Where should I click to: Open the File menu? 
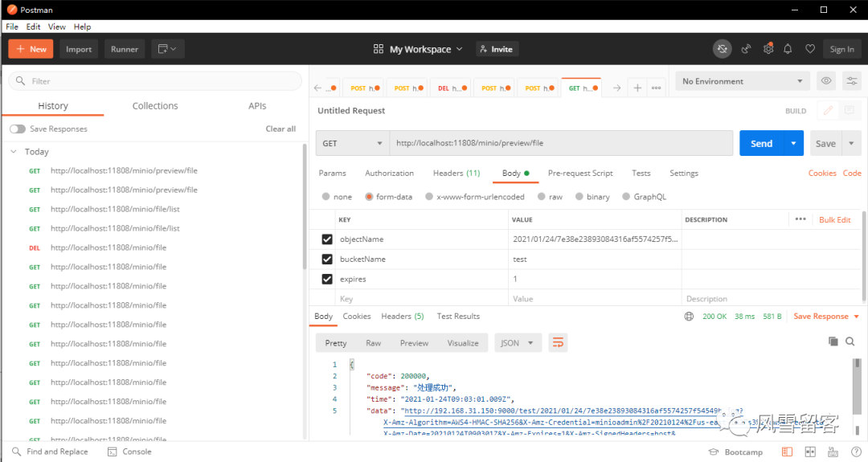tap(11, 27)
